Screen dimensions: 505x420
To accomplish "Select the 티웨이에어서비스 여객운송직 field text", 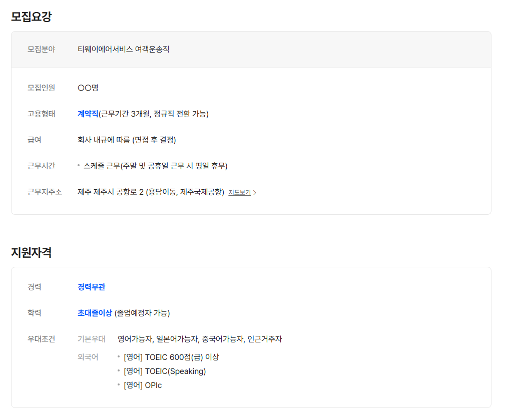I will click(x=123, y=49).
